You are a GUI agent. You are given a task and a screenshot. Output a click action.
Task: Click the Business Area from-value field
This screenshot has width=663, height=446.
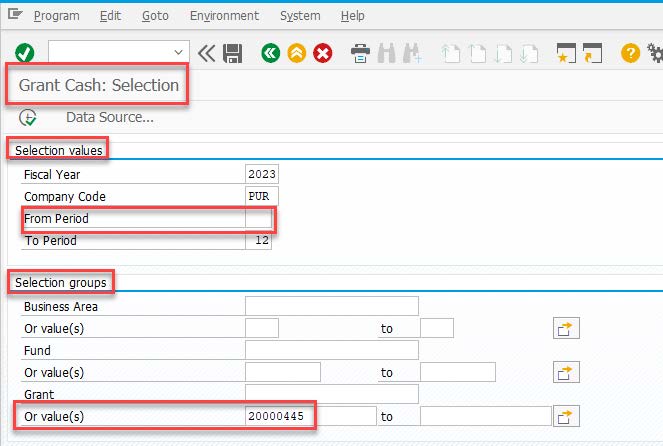[x=262, y=328]
